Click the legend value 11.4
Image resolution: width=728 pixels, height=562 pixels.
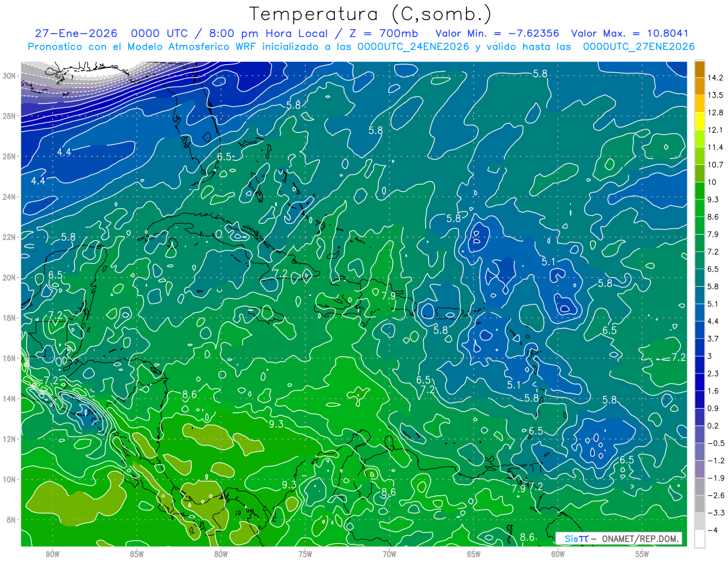point(715,147)
